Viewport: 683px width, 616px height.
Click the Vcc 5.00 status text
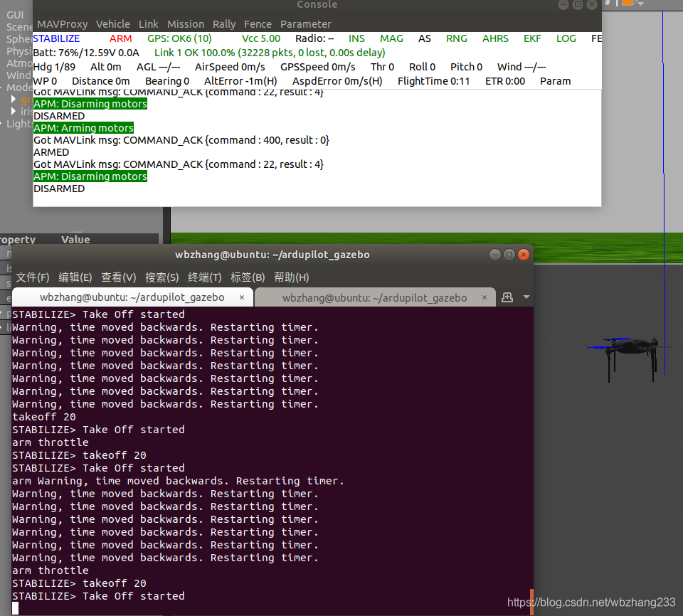point(261,38)
